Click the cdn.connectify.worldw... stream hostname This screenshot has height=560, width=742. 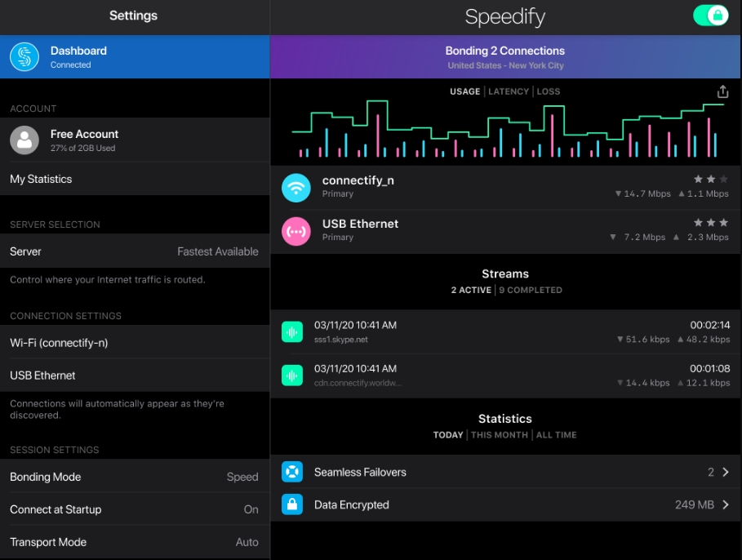click(358, 383)
